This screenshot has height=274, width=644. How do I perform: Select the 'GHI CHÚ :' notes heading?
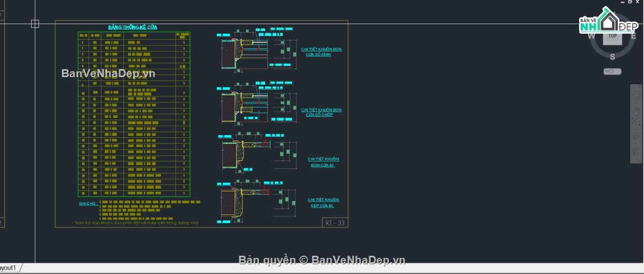87,204
